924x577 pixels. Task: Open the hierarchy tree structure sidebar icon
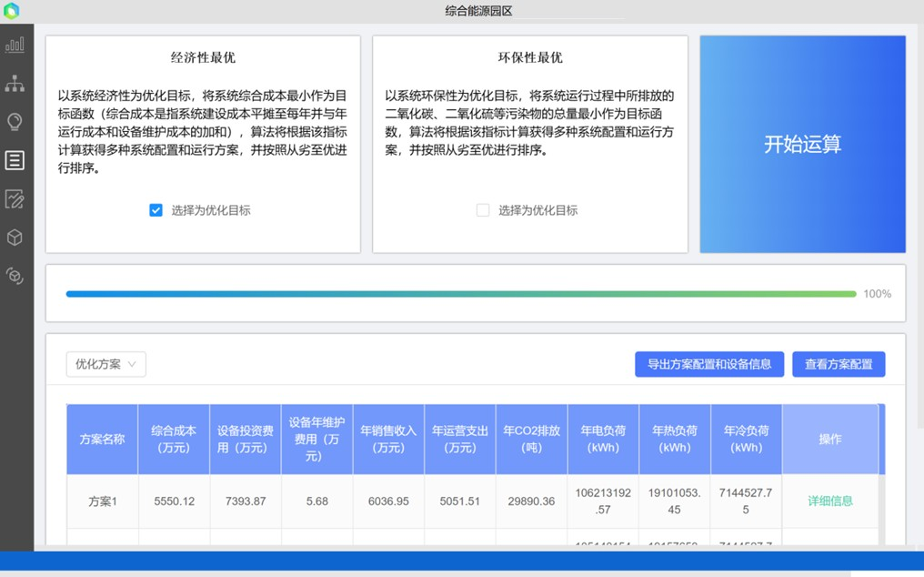click(x=15, y=84)
